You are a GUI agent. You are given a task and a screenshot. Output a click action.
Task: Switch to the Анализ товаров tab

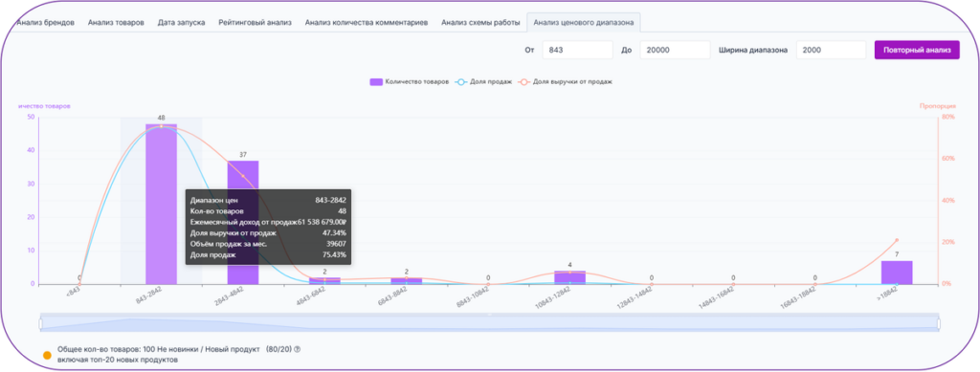click(x=116, y=22)
